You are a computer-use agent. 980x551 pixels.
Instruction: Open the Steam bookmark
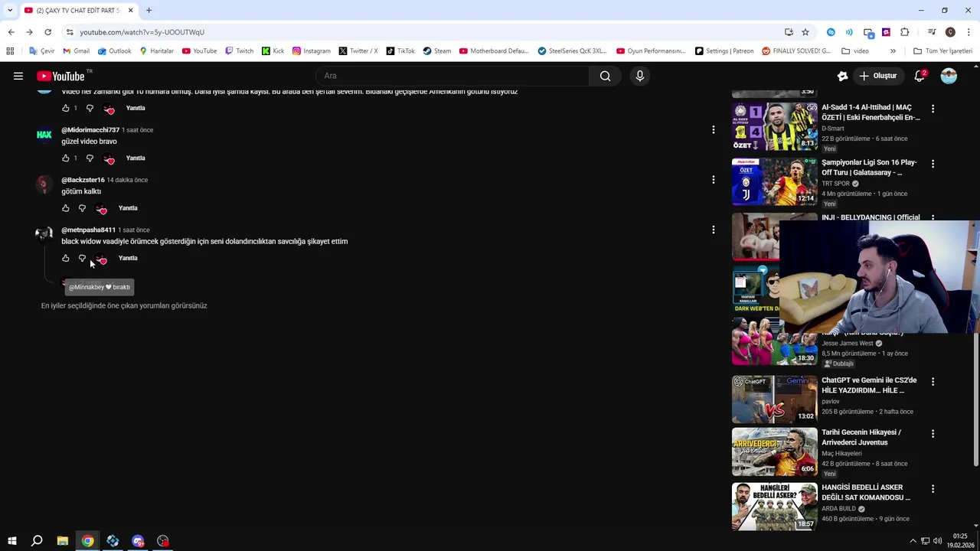(x=436, y=51)
